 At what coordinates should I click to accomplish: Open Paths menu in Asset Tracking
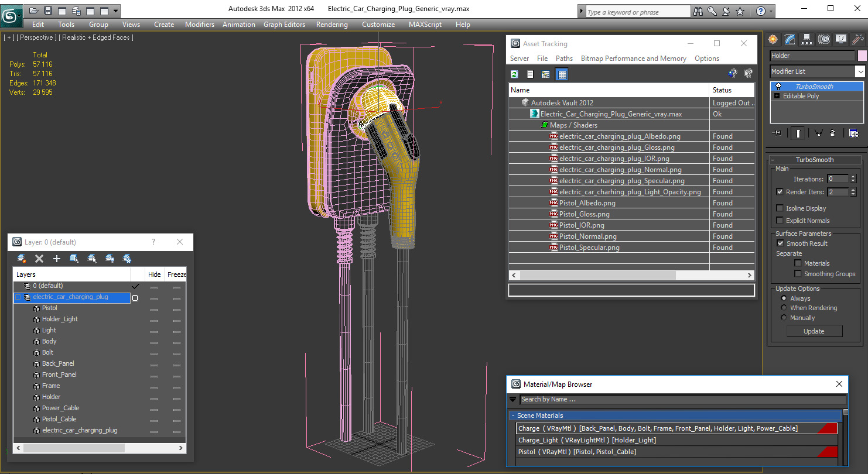[x=564, y=59]
